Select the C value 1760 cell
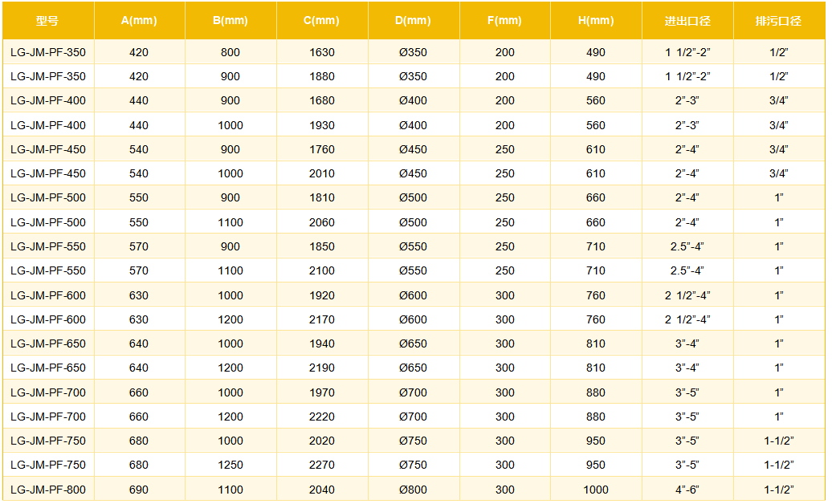This screenshot has height=504, width=832. (321, 149)
